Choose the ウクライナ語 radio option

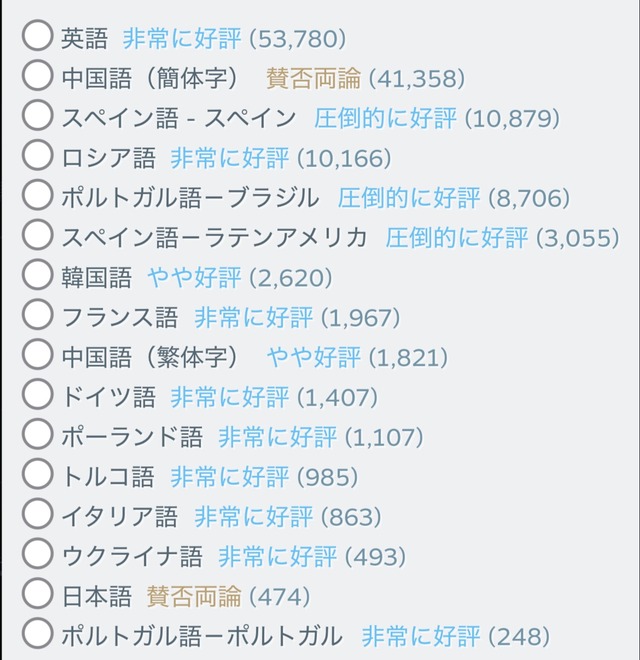(37, 557)
